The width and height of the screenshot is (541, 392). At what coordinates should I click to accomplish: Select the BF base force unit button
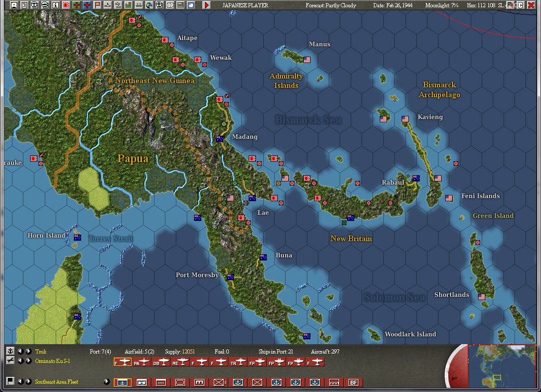pos(354,382)
